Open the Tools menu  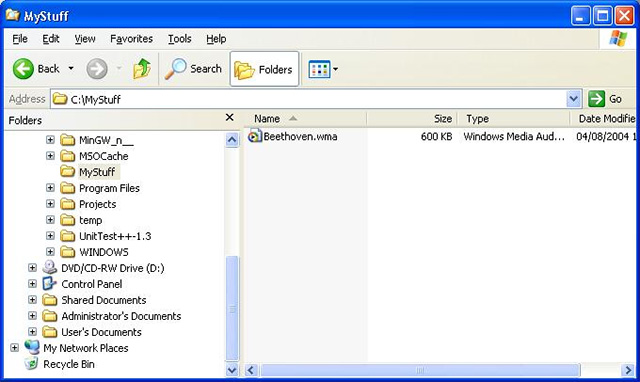(x=180, y=39)
